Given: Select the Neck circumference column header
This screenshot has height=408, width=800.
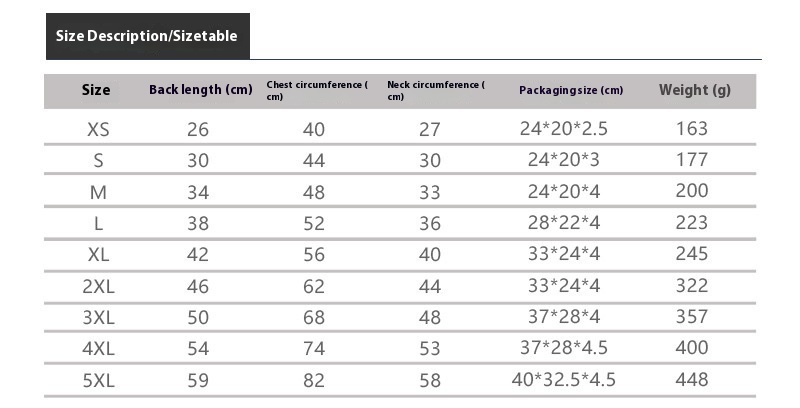Looking at the screenshot, I should (434, 90).
